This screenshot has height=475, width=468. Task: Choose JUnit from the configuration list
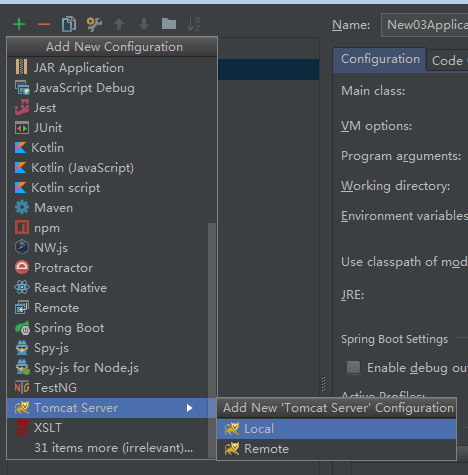click(x=112, y=128)
